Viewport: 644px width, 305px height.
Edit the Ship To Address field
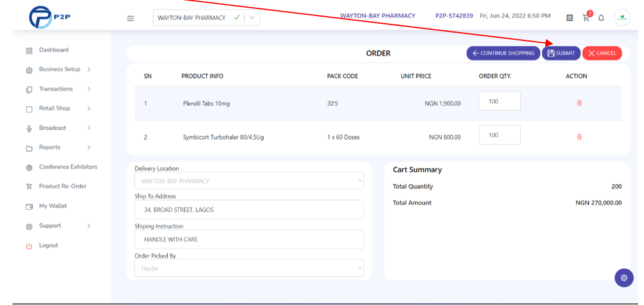249,210
